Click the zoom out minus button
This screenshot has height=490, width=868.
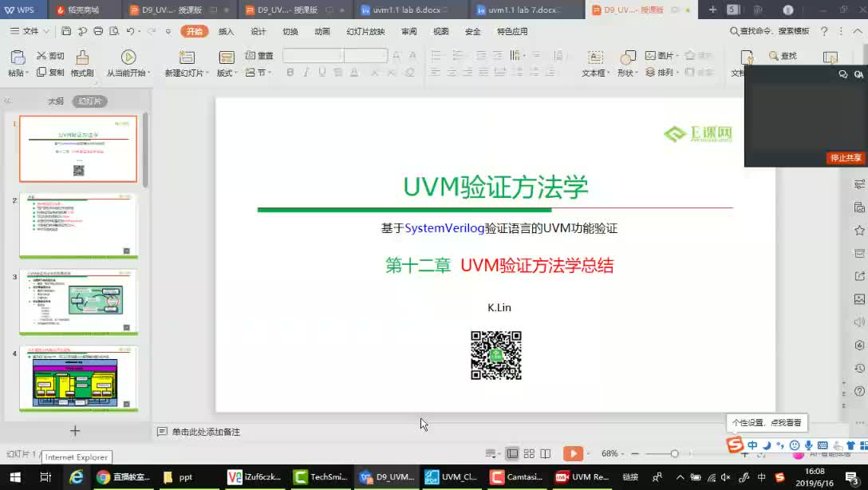tap(635, 454)
